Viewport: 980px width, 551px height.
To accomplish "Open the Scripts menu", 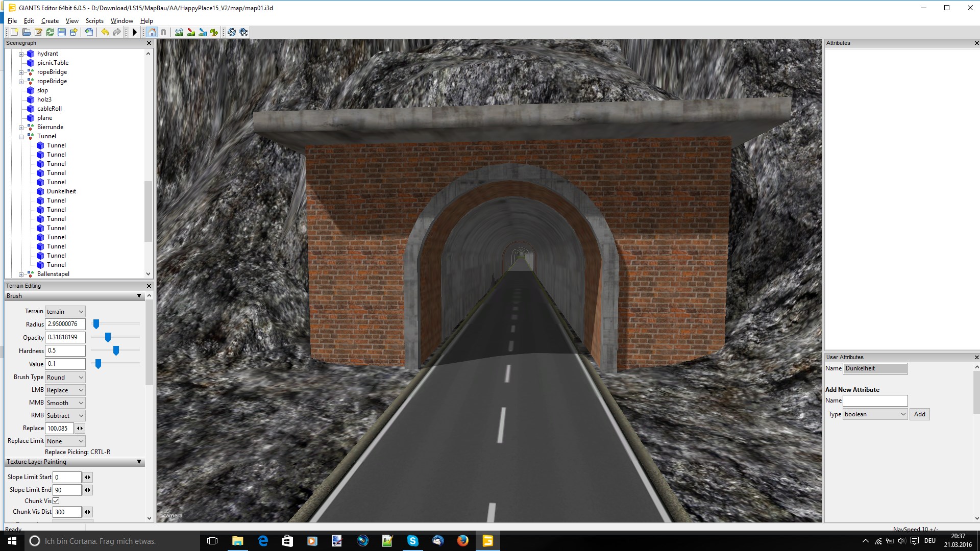I will click(94, 21).
